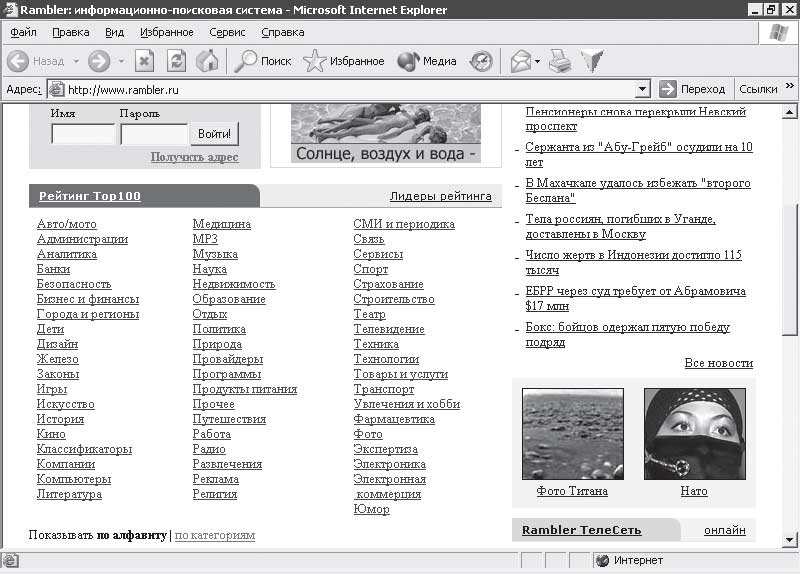Open the Компьютеры category link

[x=73, y=479]
